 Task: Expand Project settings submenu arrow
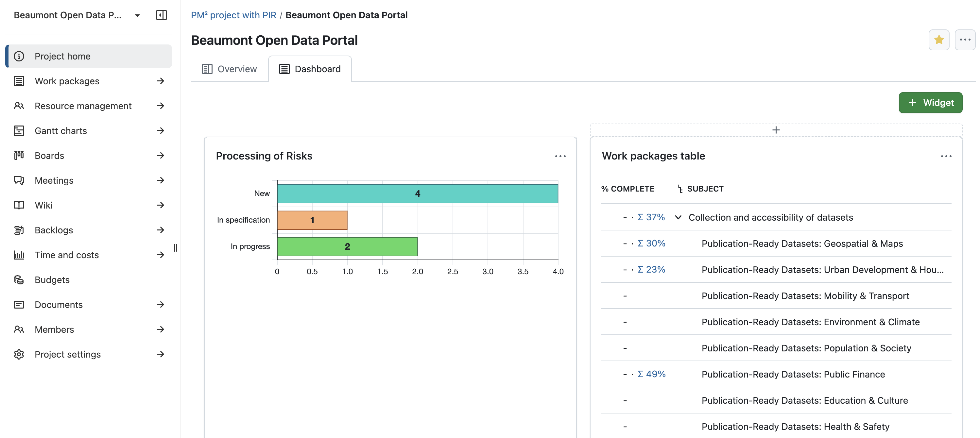(x=161, y=354)
